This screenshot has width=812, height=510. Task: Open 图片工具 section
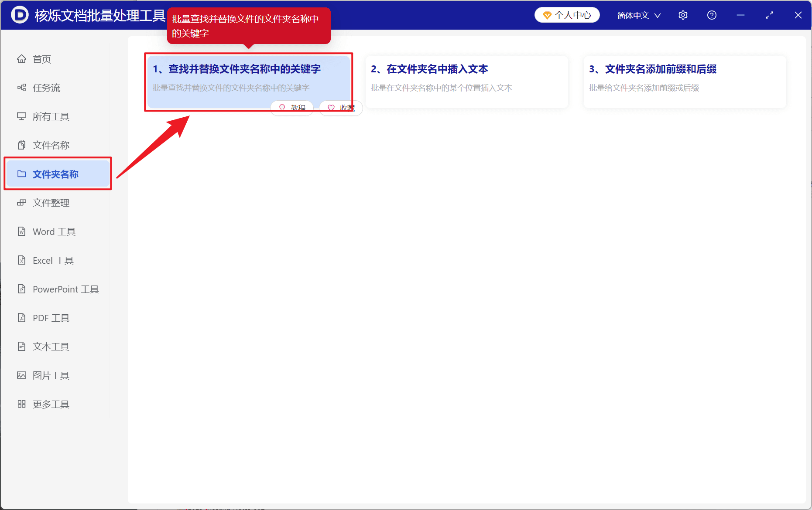click(x=58, y=375)
